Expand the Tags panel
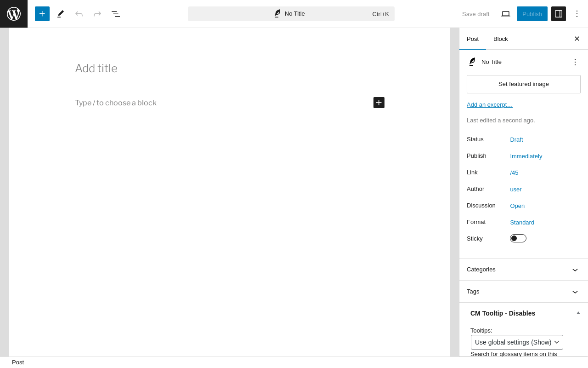588x368 pixels. click(524, 292)
